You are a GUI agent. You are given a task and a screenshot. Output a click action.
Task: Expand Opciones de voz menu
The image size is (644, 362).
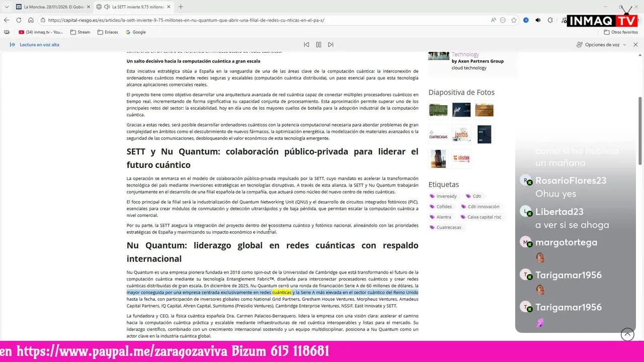(601, 45)
